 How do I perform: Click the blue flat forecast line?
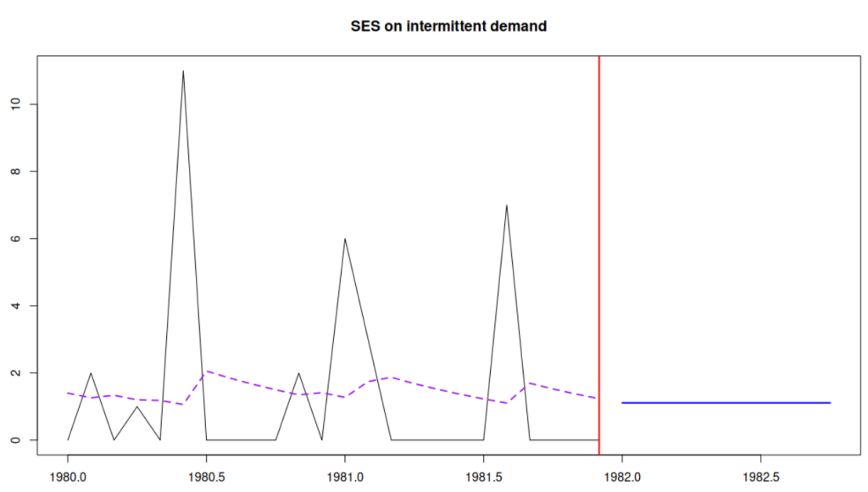pos(726,403)
